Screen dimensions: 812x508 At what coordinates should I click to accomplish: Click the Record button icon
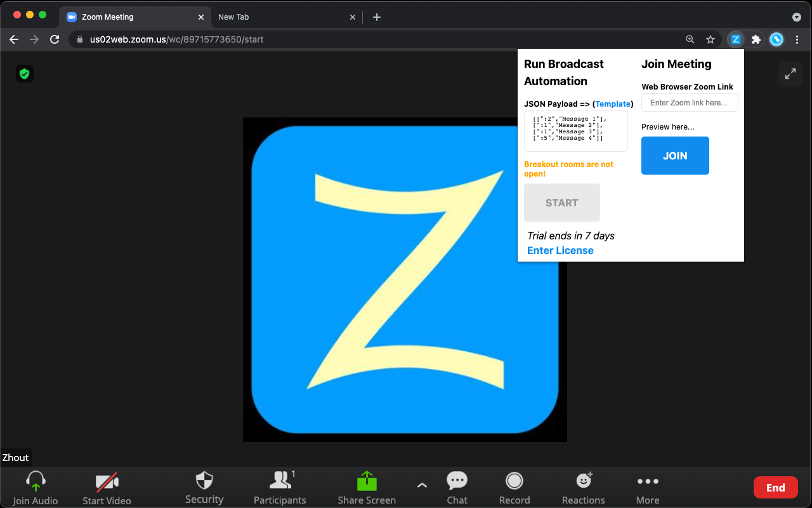coord(514,481)
